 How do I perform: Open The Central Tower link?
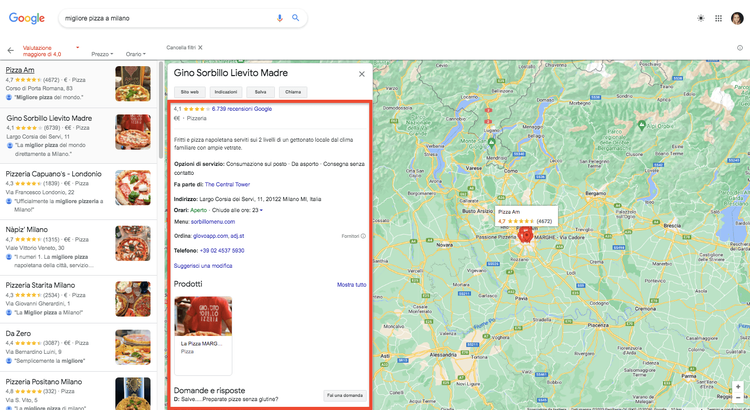point(227,184)
